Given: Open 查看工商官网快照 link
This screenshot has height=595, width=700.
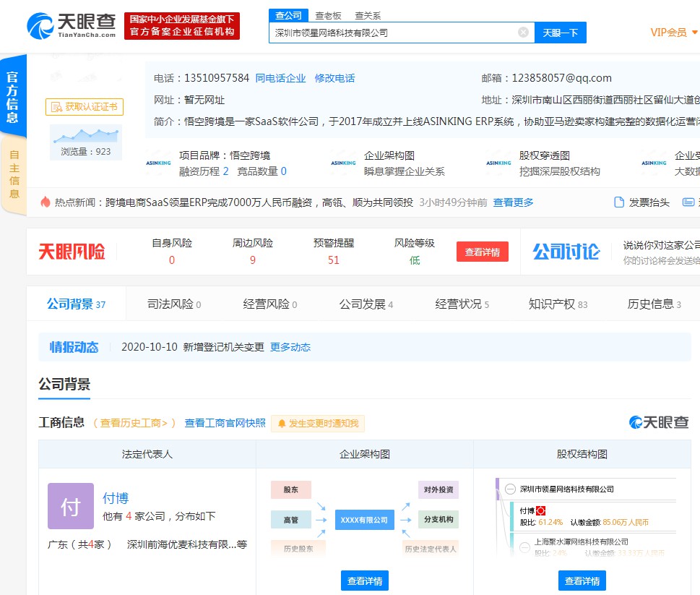Looking at the screenshot, I should coord(225,423).
